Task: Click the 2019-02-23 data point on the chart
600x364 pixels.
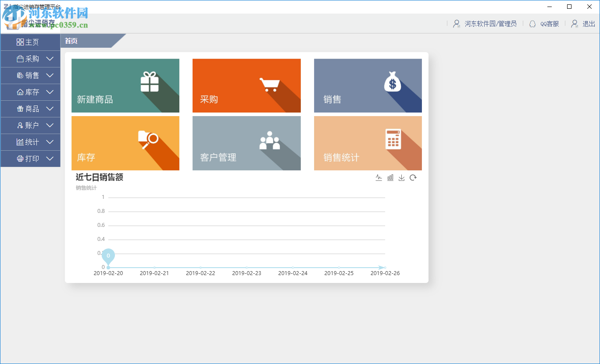Action: (x=246, y=267)
